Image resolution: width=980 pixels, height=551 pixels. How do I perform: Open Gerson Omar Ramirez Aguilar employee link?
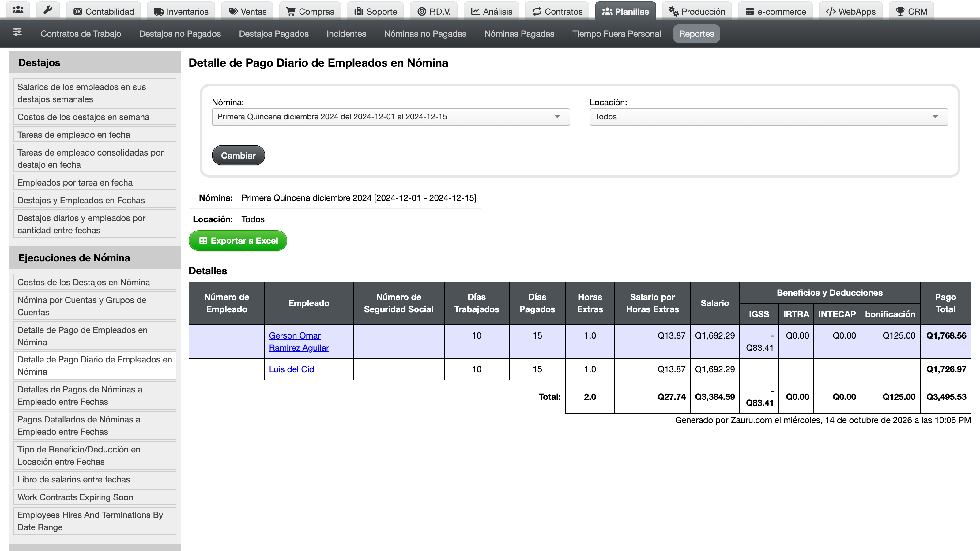(299, 342)
